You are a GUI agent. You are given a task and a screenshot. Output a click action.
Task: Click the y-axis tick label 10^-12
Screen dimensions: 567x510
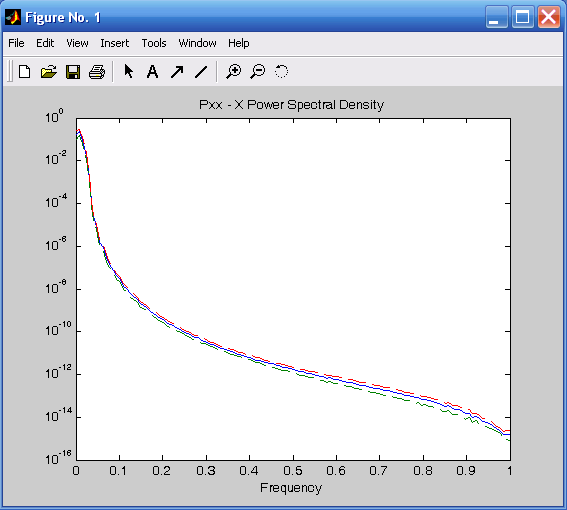tap(58, 371)
